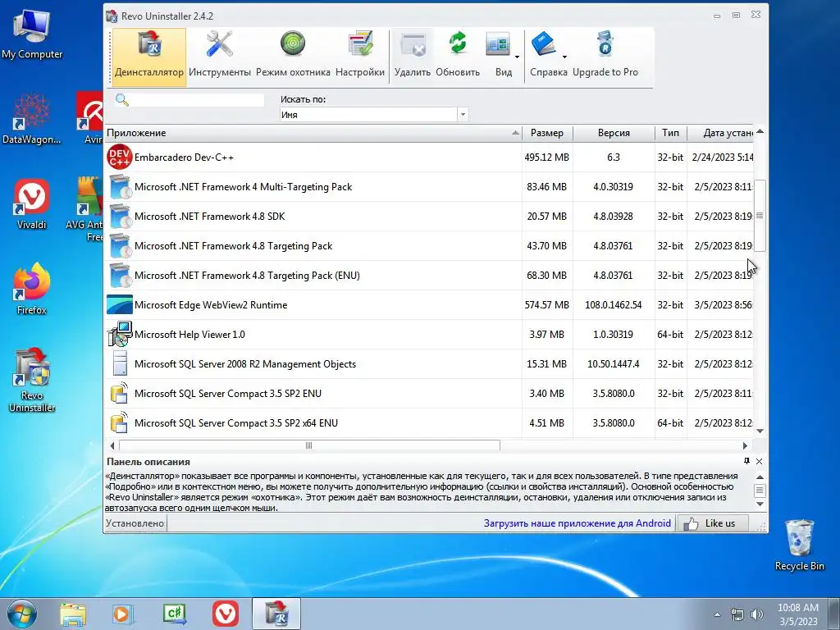Screen dimensions: 840x630
Task: Open Vivaldi desktop shortcut
Action: click(32, 204)
